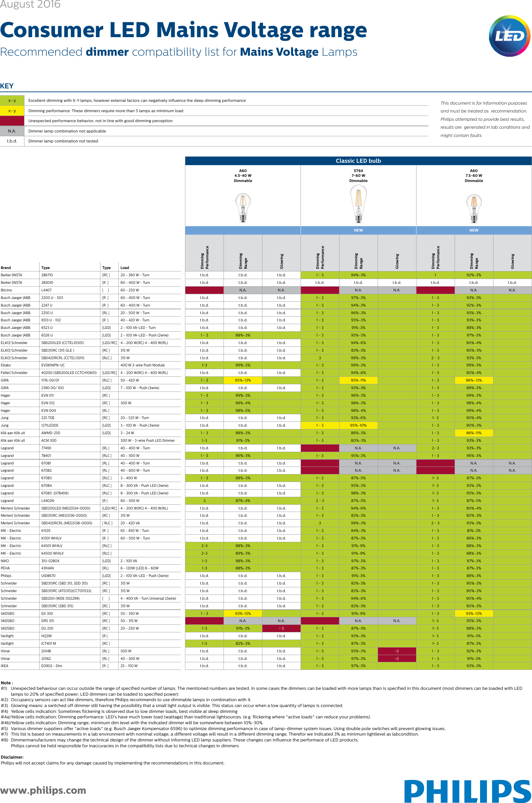Select type cell '310-0280X'
The image size is (532, 803).
[x=50, y=561]
